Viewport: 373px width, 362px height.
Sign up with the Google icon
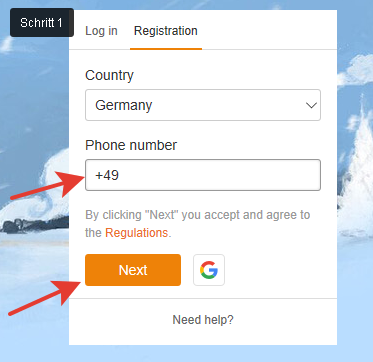209,270
